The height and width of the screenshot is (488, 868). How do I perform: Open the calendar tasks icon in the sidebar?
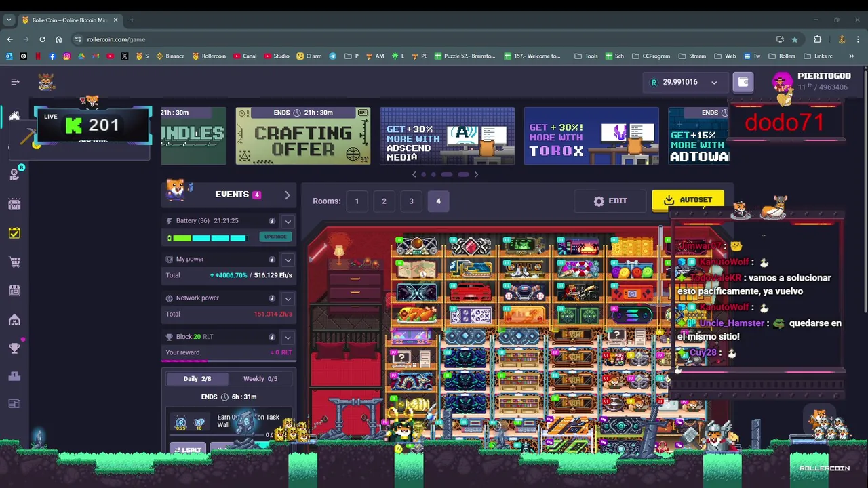(14, 233)
